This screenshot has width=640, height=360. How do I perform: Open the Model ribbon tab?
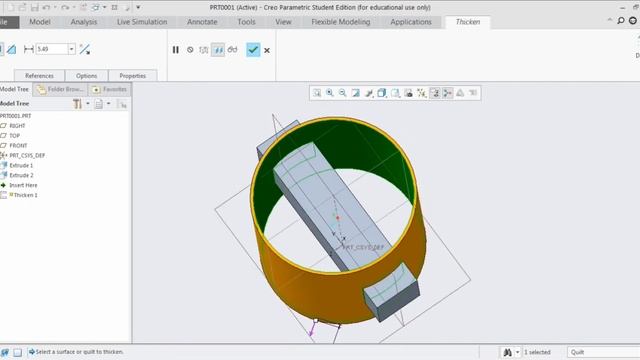pyautogui.click(x=40, y=22)
